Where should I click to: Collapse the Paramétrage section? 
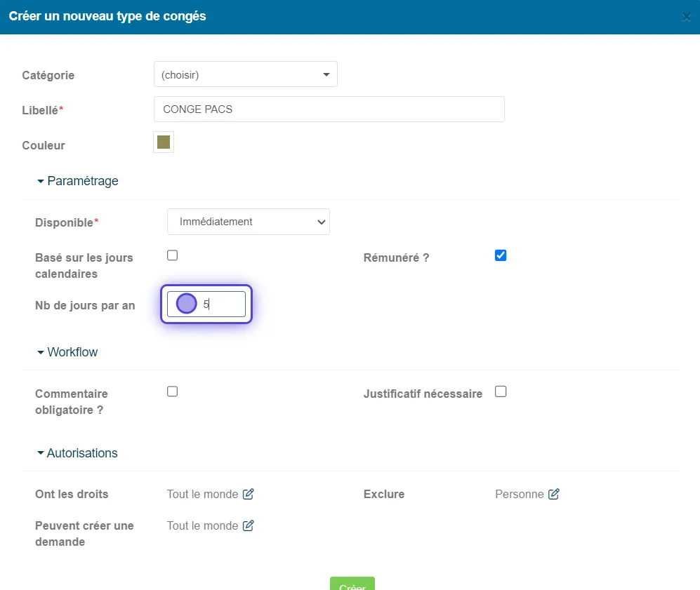tap(78, 180)
